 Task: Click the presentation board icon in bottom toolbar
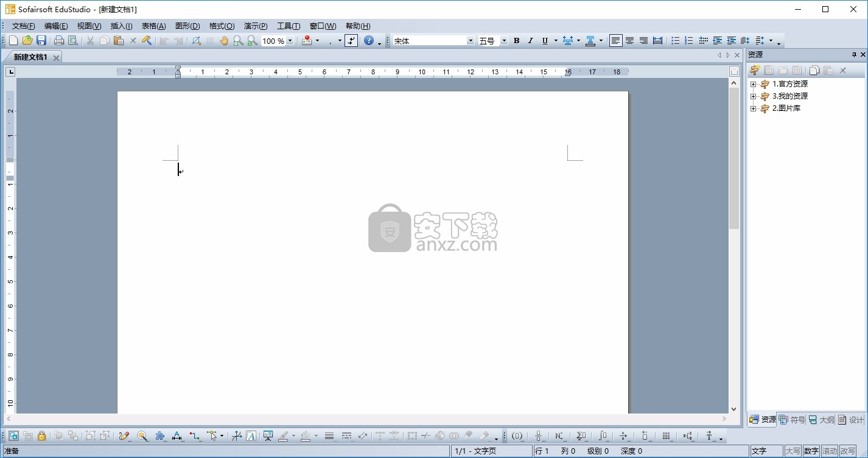pos(268,436)
